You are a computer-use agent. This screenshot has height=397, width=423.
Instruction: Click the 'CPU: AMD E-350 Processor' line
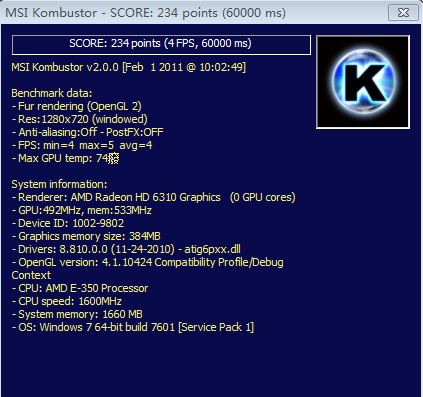80,288
